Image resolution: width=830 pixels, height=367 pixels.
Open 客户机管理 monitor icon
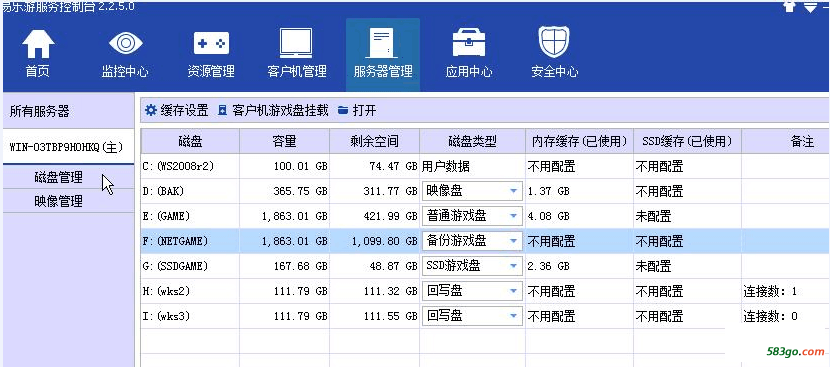click(296, 54)
